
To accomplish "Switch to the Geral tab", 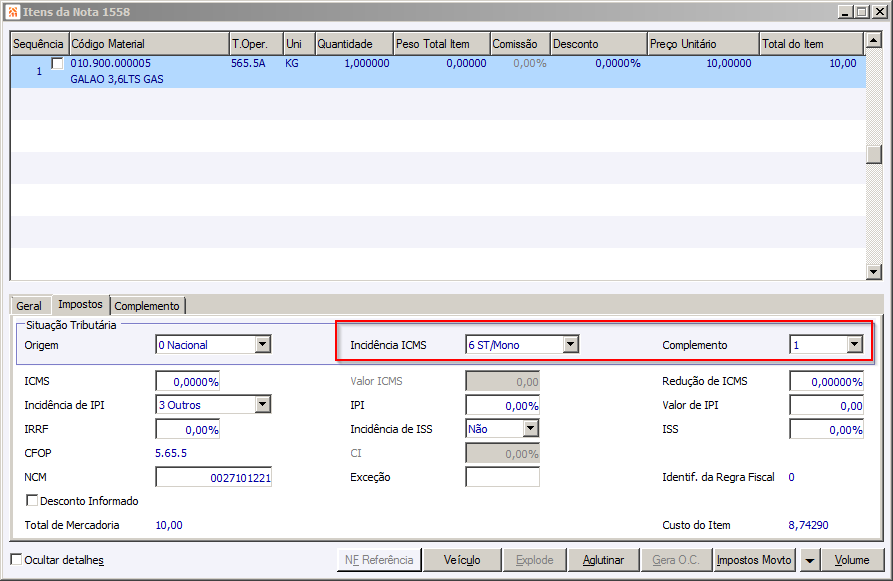I will click(x=28, y=306).
